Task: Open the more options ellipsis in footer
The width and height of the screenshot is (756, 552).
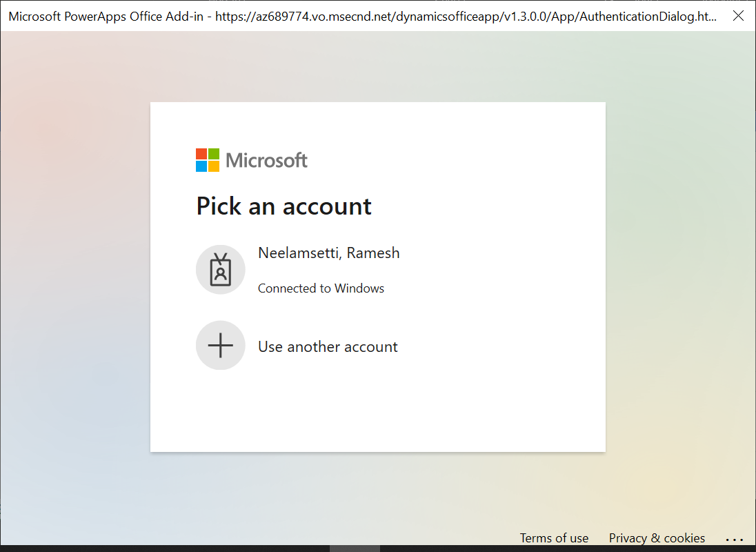Action: coord(735,540)
